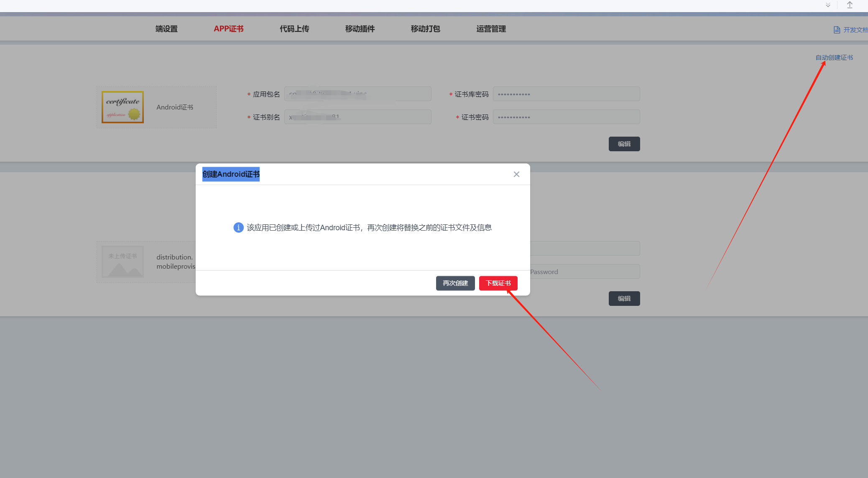This screenshot has width=868, height=478.
Task: Click the 未上传证书 placeholder image
Action: click(123, 262)
